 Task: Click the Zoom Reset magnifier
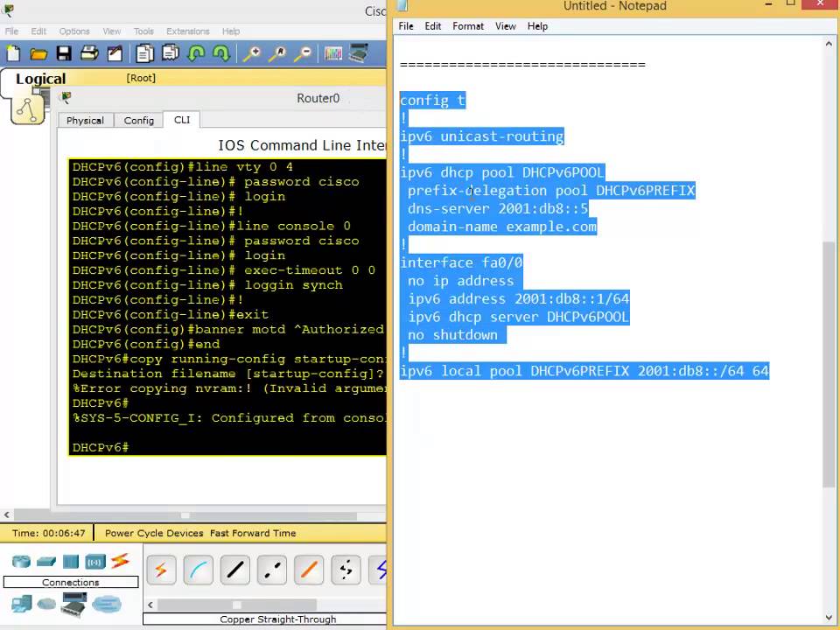[277, 53]
